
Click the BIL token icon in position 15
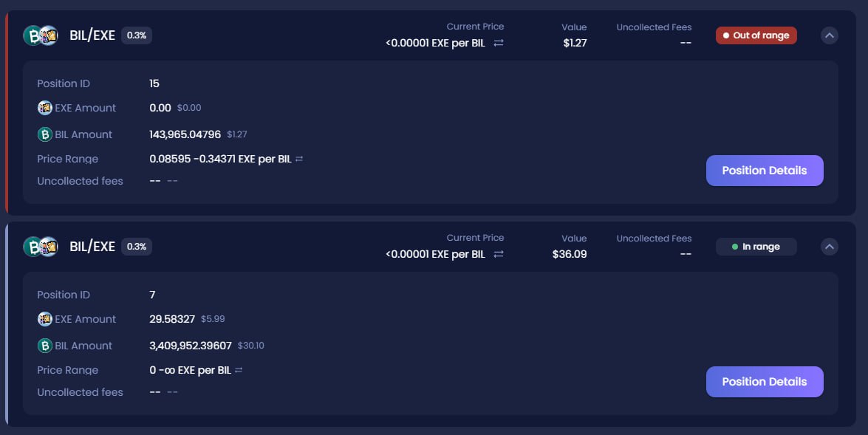[45, 134]
